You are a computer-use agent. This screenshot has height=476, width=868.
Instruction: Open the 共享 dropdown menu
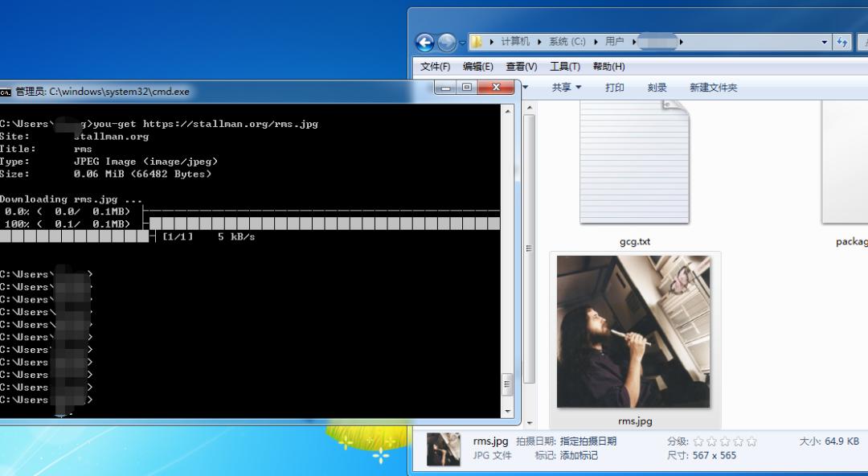click(567, 88)
